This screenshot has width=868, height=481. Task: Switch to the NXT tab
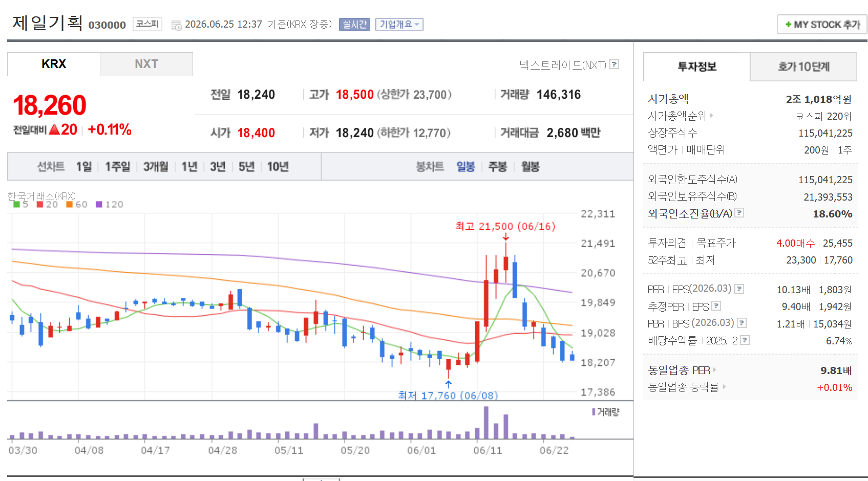click(x=146, y=64)
